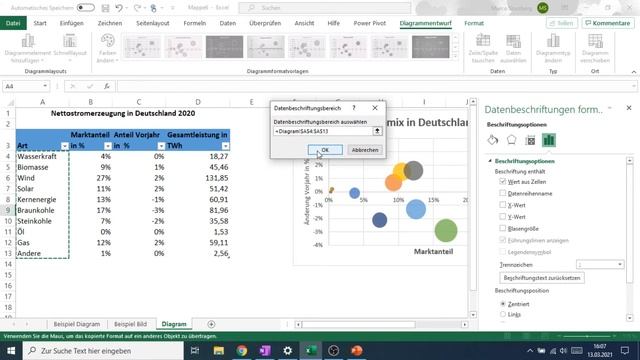640x360 pixels.
Task: Open the Art column filter dropdown
Action: click(64, 146)
